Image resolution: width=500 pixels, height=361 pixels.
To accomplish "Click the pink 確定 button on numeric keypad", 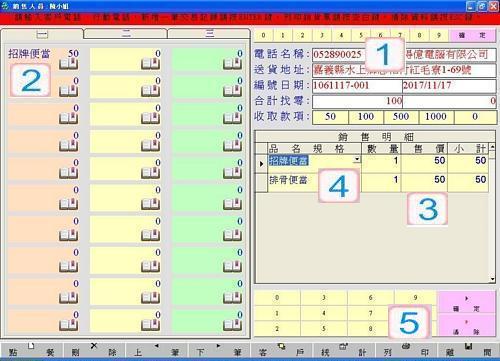I will coord(466,303).
